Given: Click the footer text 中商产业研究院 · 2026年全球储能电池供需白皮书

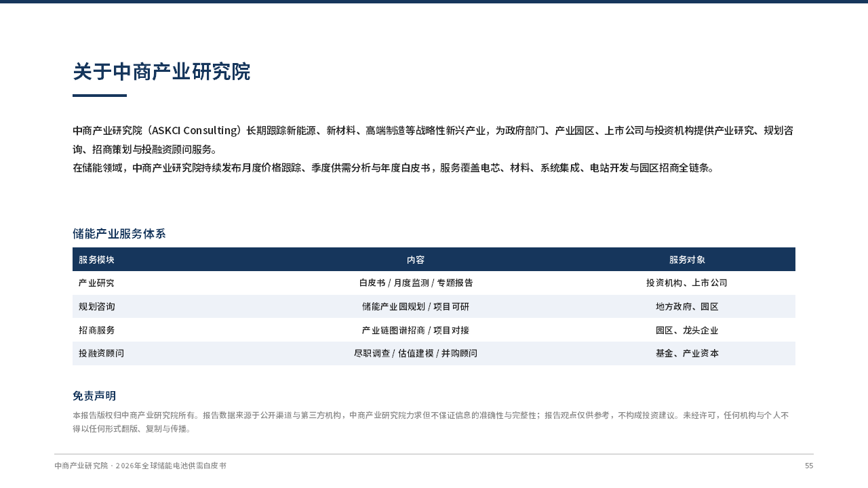Looking at the screenshot, I should pyautogui.click(x=140, y=466).
